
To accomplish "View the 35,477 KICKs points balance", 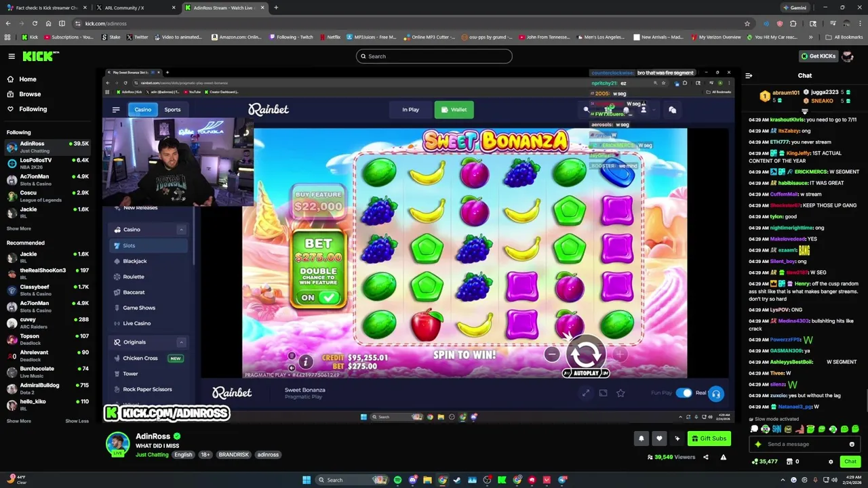I will point(765,462).
